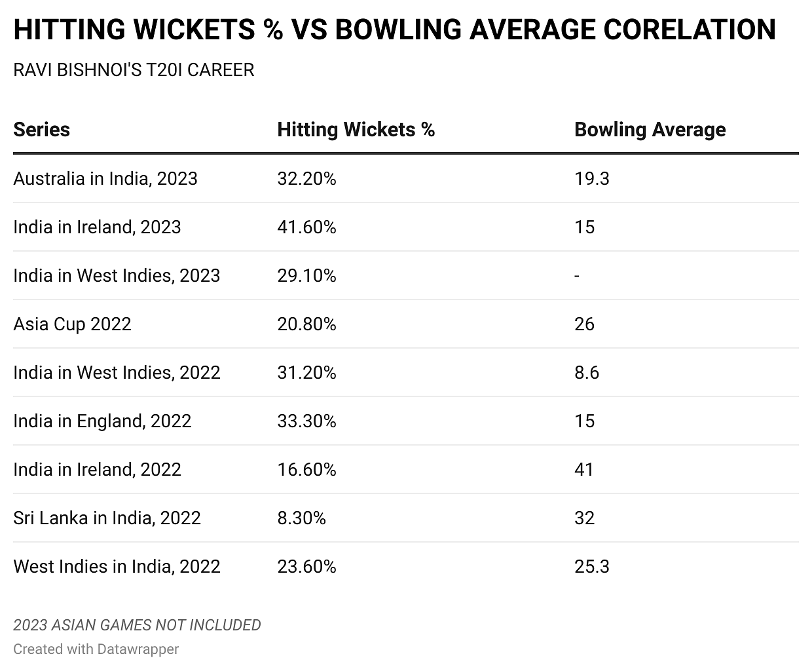
Task: Select the India in Ireland, 2023 row label
Action: point(97,227)
